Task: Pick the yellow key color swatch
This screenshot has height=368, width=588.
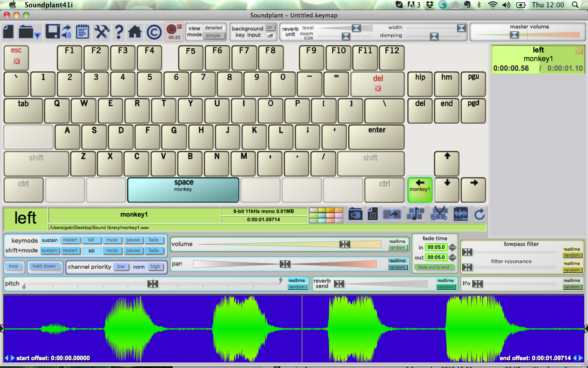Action: 321,211
